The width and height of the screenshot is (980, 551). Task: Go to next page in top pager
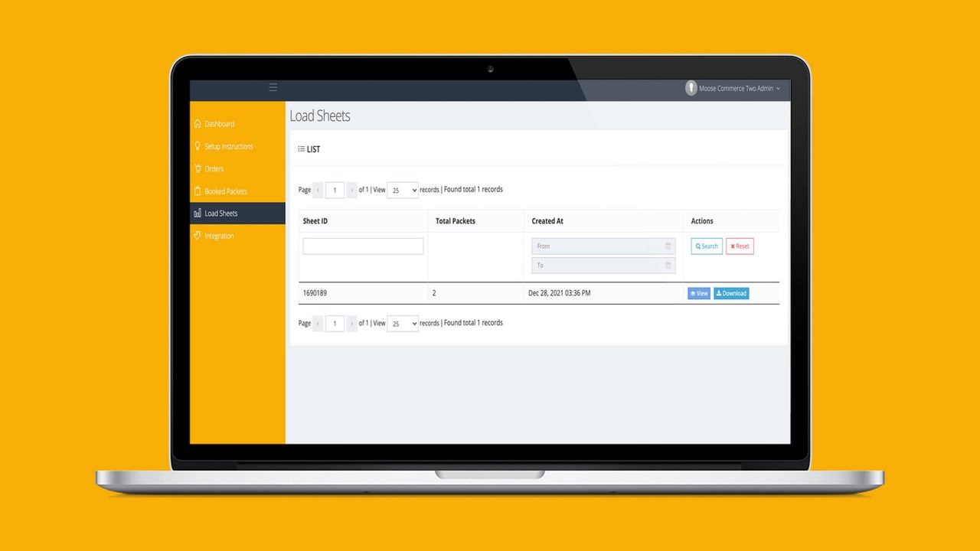[352, 190]
